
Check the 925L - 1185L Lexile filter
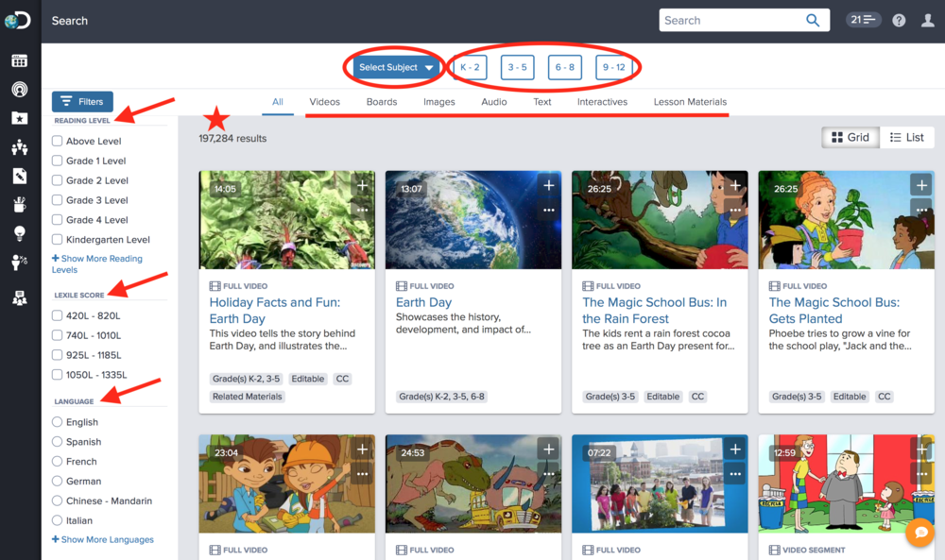tap(58, 355)
